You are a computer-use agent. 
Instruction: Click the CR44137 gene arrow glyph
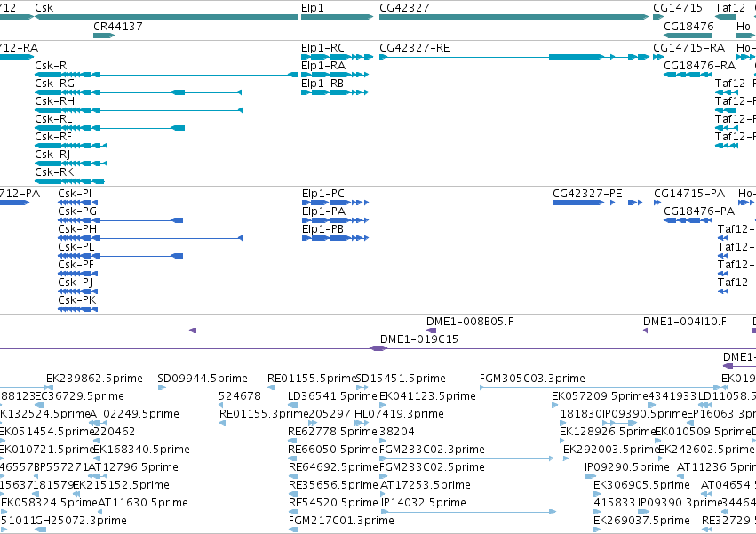click(x=104, y=36)
